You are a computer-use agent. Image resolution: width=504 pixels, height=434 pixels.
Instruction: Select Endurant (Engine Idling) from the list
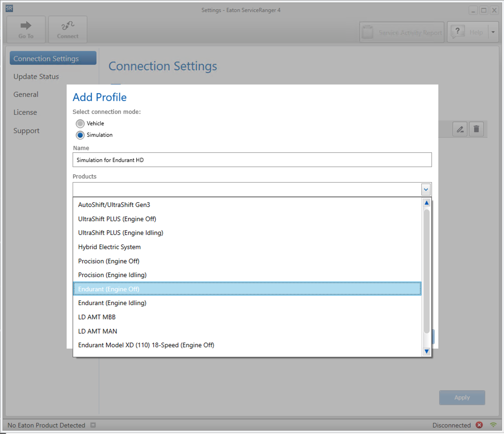click(112, 303)
